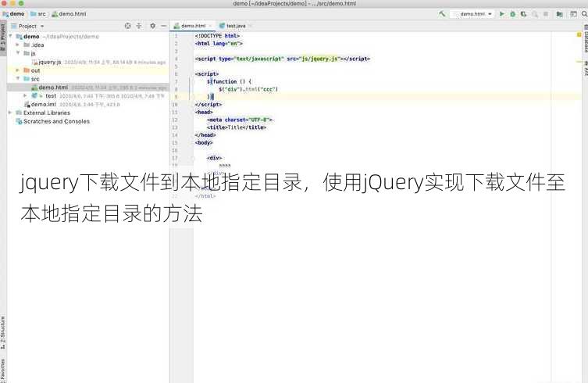Click the closing </head> tag line

205,134
